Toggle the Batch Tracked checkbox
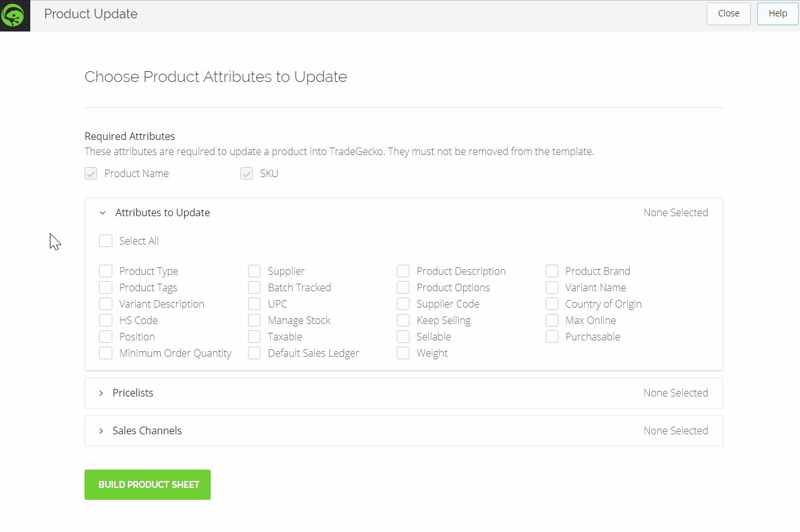800x532 pixels. [x=254, y=287]
